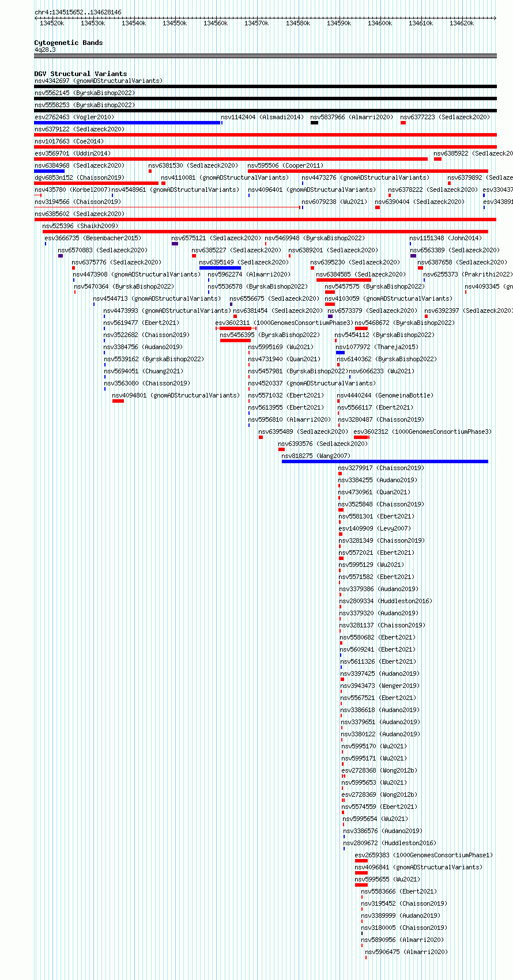Select the nsv5562145 (ByrskaBishop2022) variant label
513x980 pixels.
85,93
